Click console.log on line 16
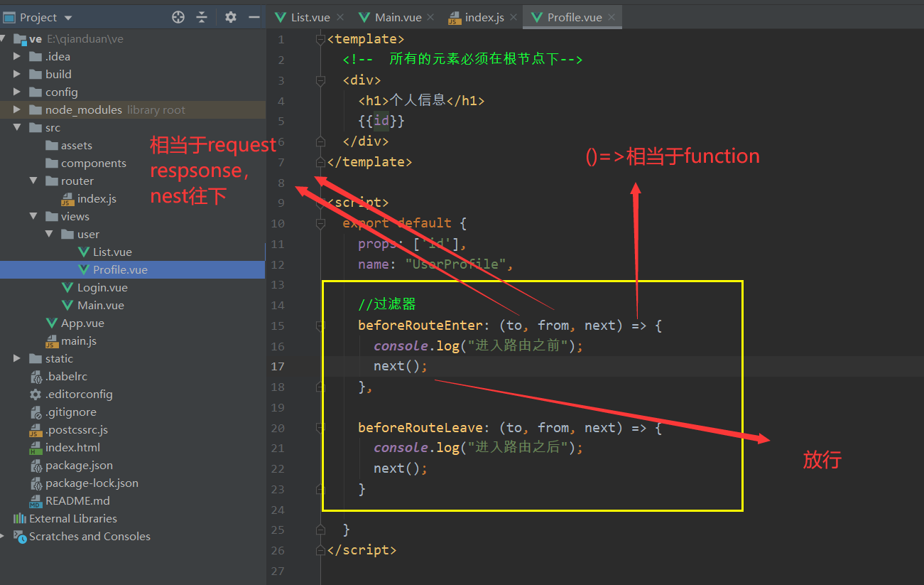This screenshot has height=585, width=924. [x=417, y=346]
